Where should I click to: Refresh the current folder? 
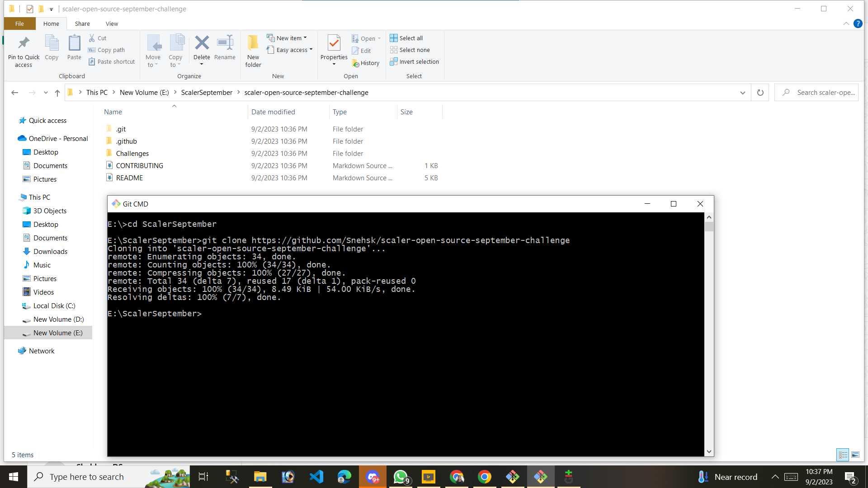[x=760, y=92]
